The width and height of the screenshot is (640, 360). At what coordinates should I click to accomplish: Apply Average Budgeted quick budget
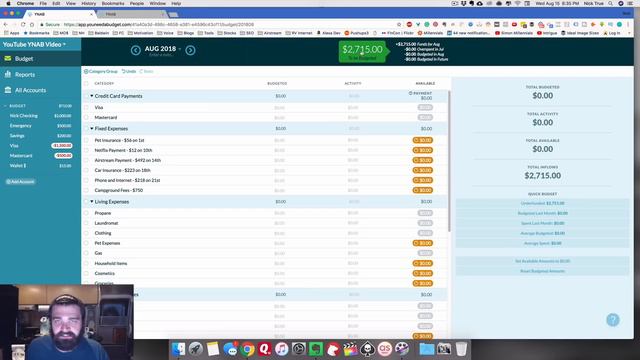point(542,233)
